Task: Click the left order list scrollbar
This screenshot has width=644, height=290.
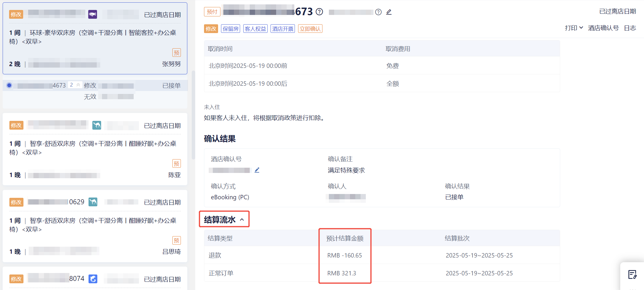Action: coord(193,115)
